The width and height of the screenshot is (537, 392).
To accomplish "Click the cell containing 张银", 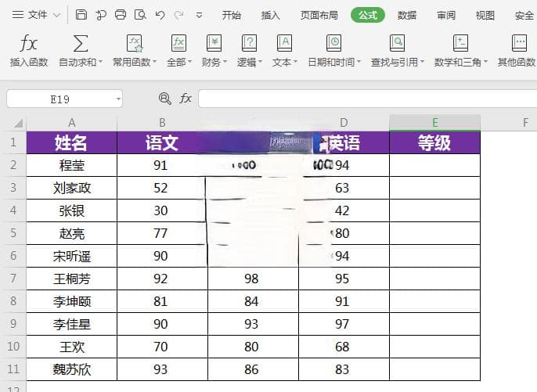I will click(71, 210).
